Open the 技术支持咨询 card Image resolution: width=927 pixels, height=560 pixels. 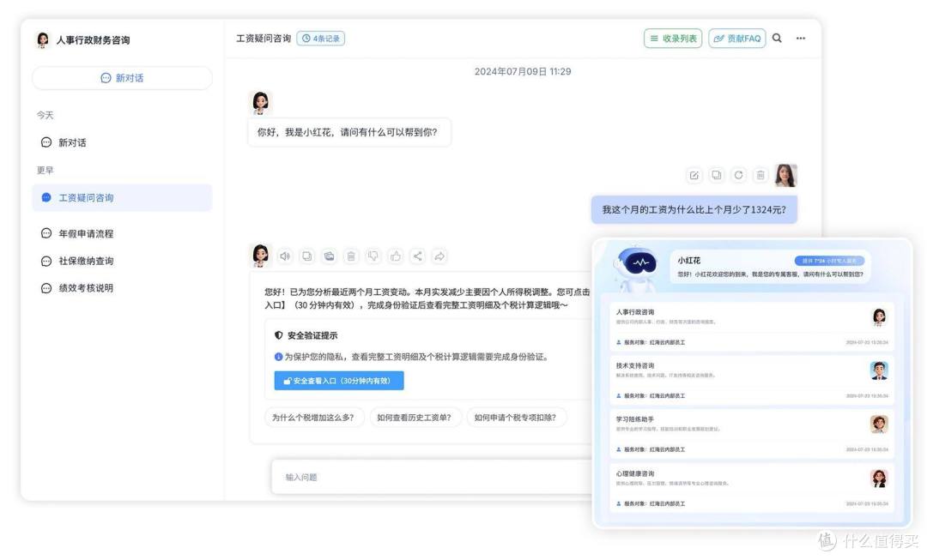[x=751, y=380]
